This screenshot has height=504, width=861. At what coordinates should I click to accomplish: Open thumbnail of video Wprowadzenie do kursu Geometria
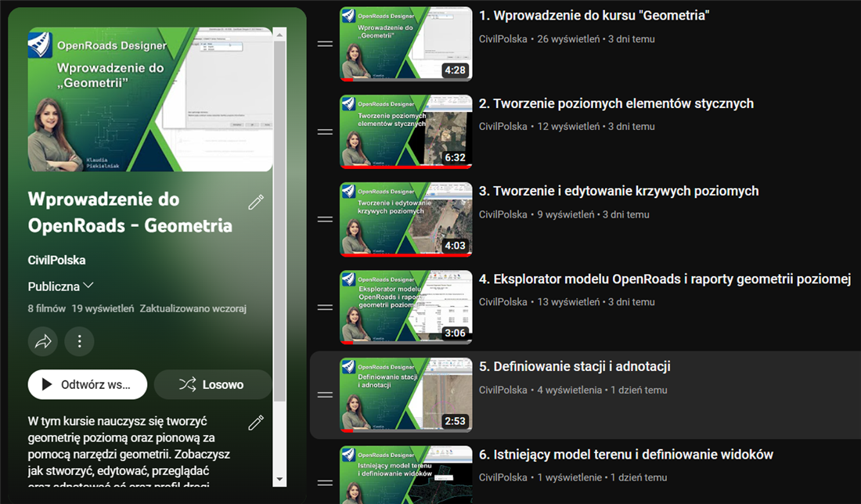click(405, 44)
